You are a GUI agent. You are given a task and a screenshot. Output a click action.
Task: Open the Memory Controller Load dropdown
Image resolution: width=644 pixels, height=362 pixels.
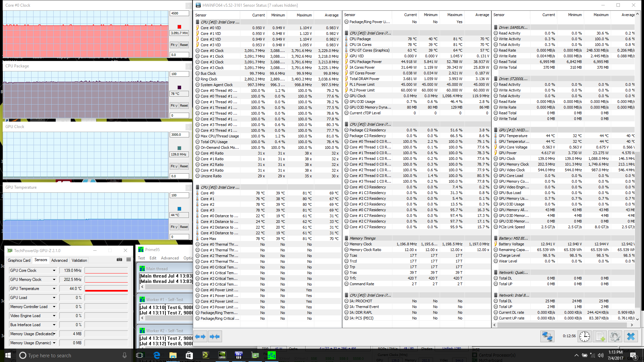(x=54, y=307)
